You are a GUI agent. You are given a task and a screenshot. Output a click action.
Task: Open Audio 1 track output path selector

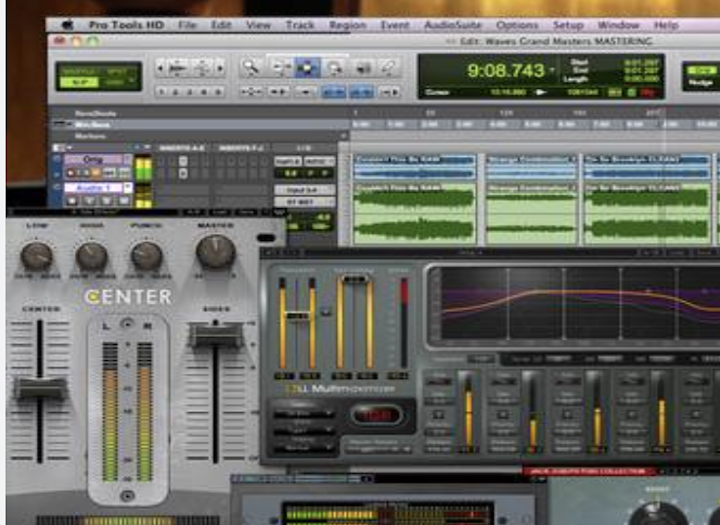pyautogui.click(x=304, y=202)
